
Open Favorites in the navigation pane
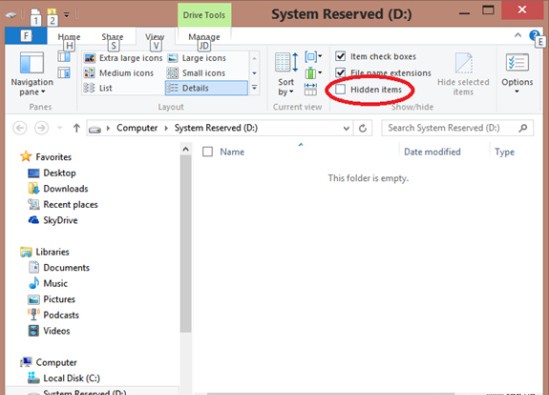pyautogui.click(x=46, y=157)
